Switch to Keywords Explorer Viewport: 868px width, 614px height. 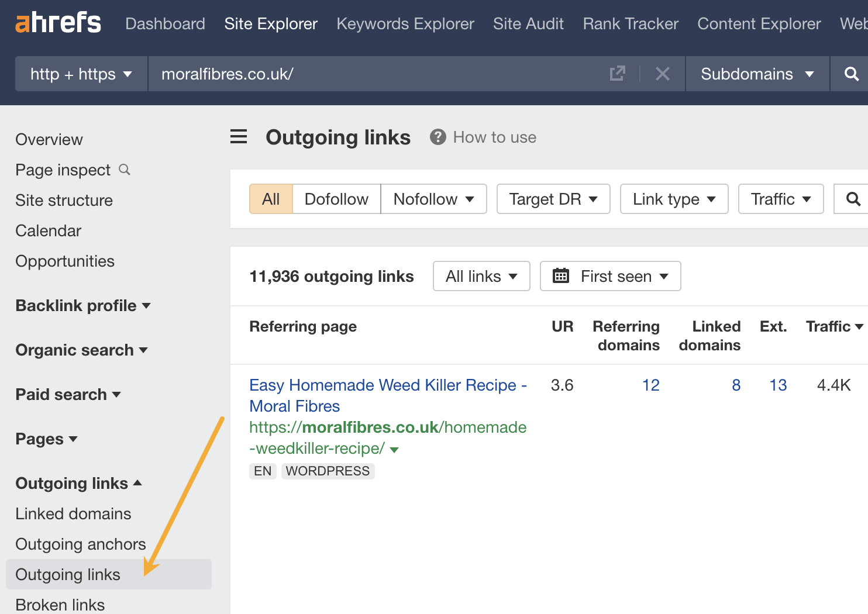(x=405, y=23)
